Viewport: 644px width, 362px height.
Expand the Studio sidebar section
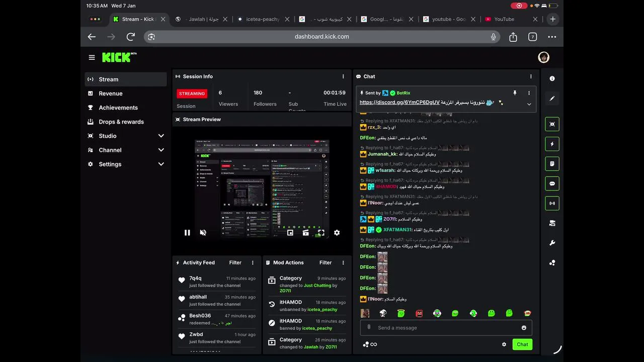tap(126, 136)
